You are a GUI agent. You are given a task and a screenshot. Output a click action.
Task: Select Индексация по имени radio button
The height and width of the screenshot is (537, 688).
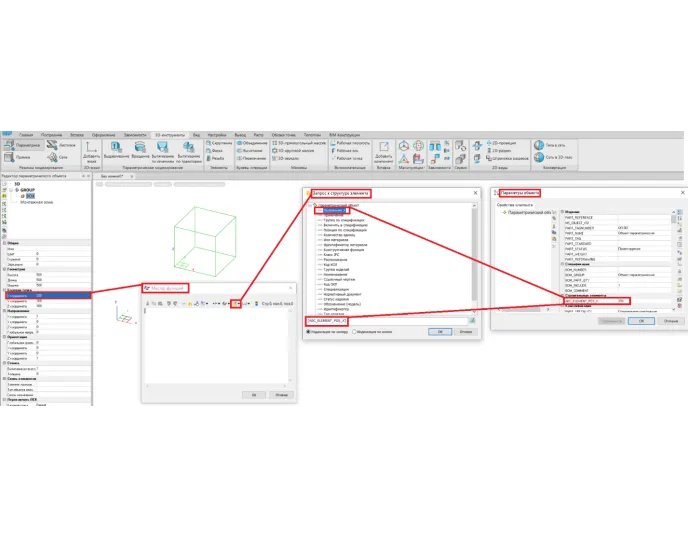(x=354, y=332)
